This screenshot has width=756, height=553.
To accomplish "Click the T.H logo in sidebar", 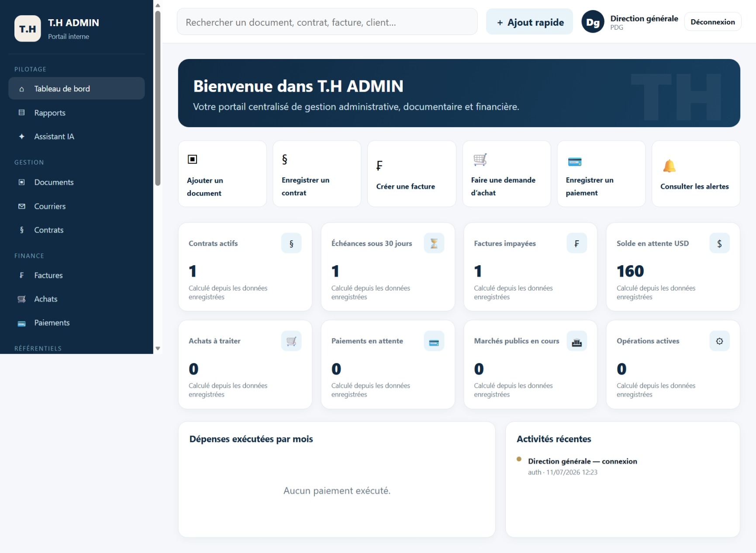I will coord(28,29).
